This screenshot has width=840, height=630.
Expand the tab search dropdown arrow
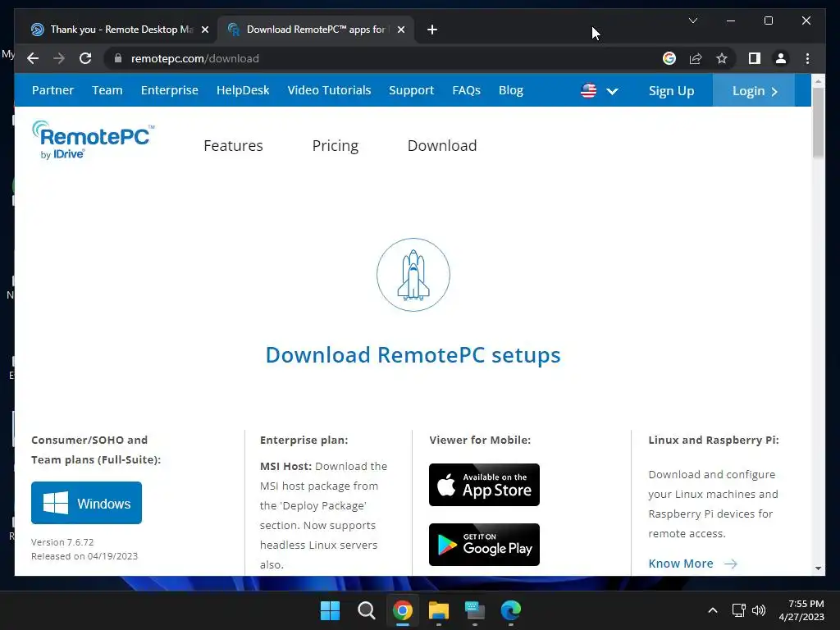coord(692,21)
